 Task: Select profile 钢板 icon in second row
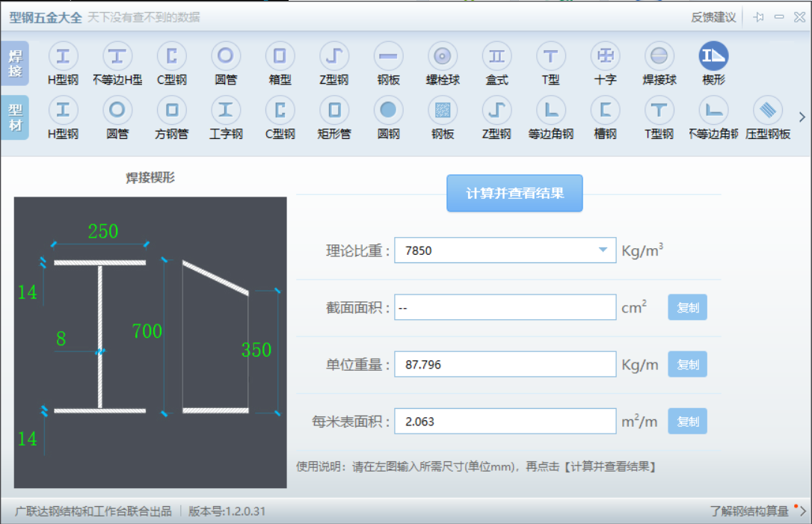[x=443, y=111]
